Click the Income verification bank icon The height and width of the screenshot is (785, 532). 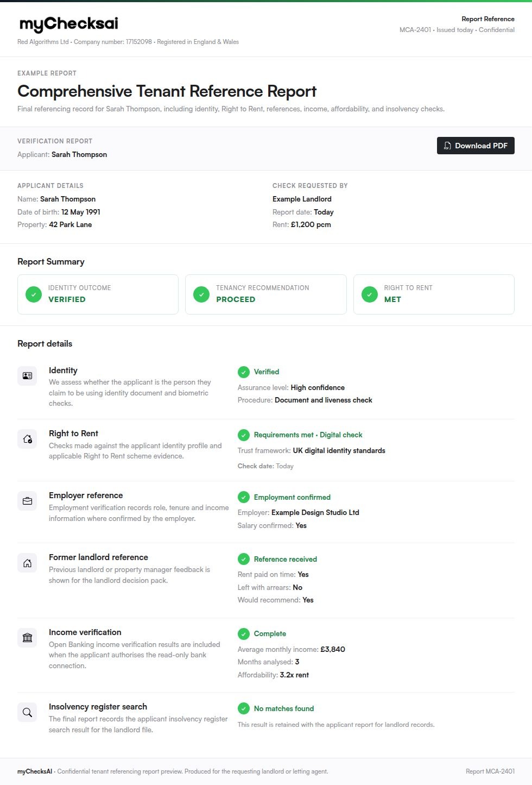coord(27,638)
